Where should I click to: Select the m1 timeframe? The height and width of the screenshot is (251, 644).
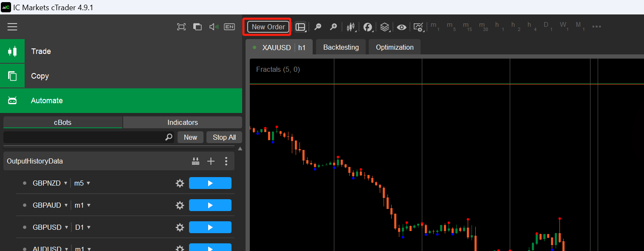point(435,26)
